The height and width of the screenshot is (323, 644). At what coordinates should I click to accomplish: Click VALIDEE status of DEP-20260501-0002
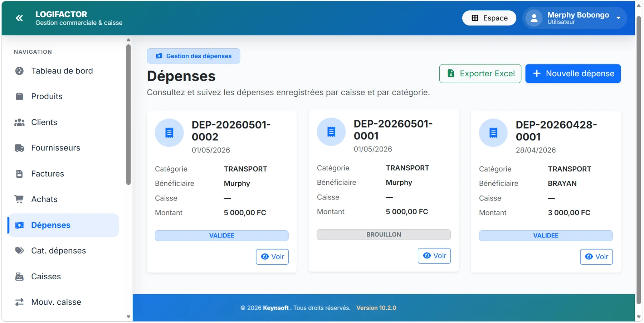point(222,236)
